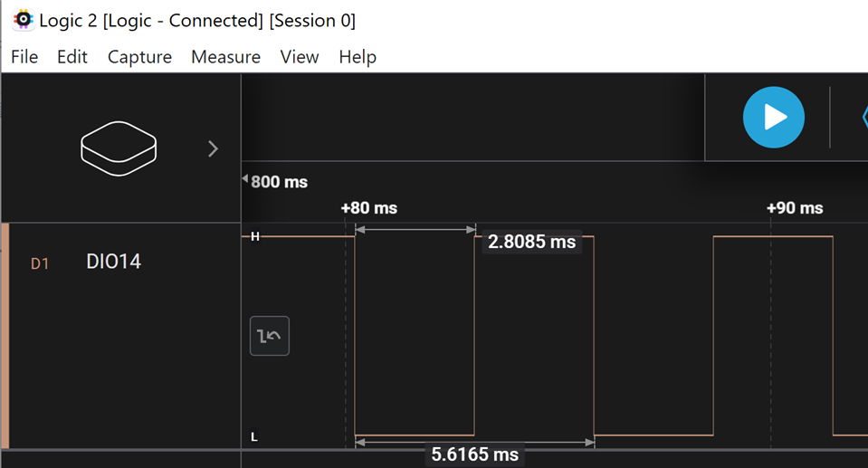This screenshot has width=868, height=468.
Task: Click the 5.6165 ms period measurement label
Action: tap(475, 454)
